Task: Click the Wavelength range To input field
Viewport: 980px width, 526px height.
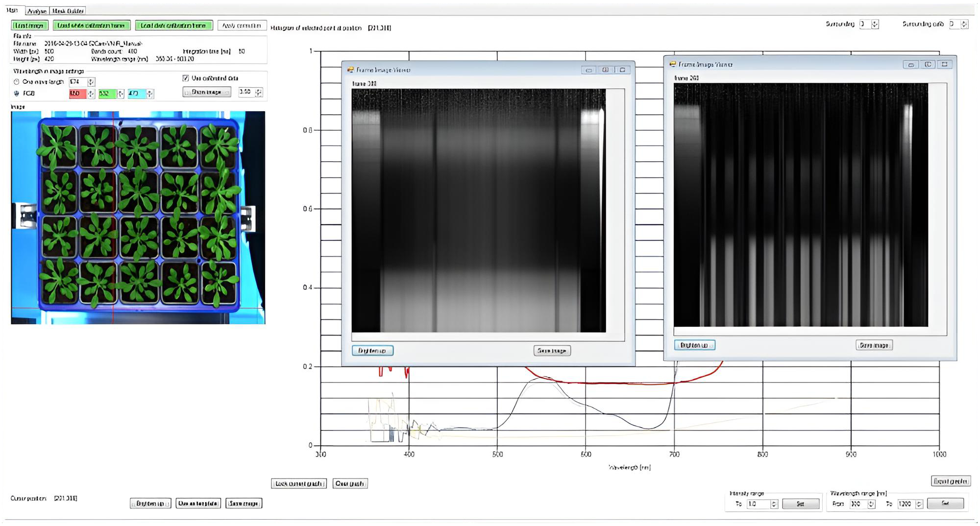Action: [x=906, y=504]
